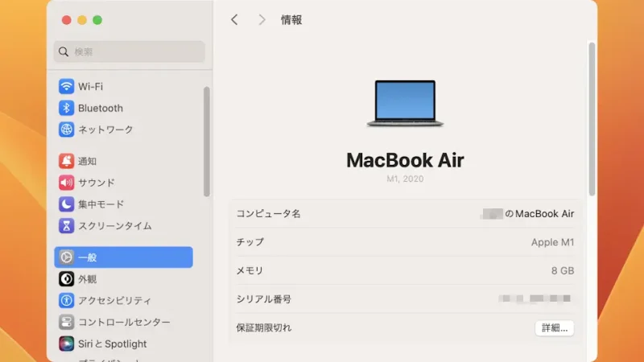
Task: Click the MacBook Air laptop image
Action: point(405,103)
